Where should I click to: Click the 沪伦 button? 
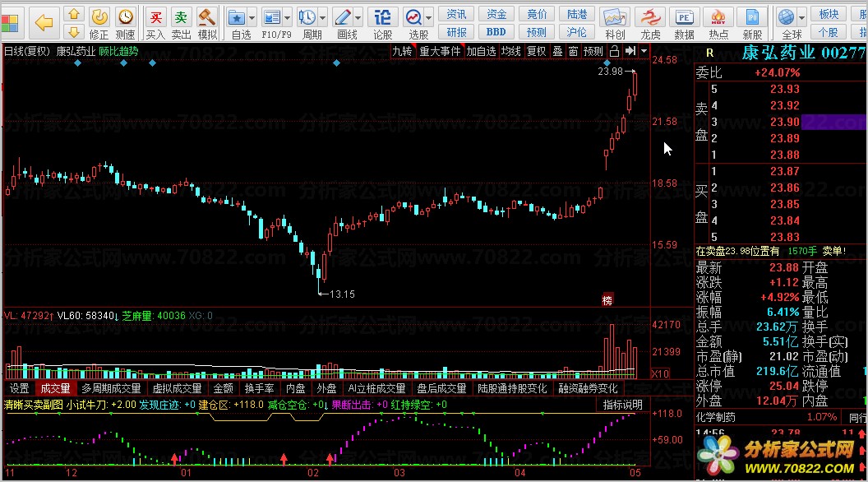click(577, 32)
